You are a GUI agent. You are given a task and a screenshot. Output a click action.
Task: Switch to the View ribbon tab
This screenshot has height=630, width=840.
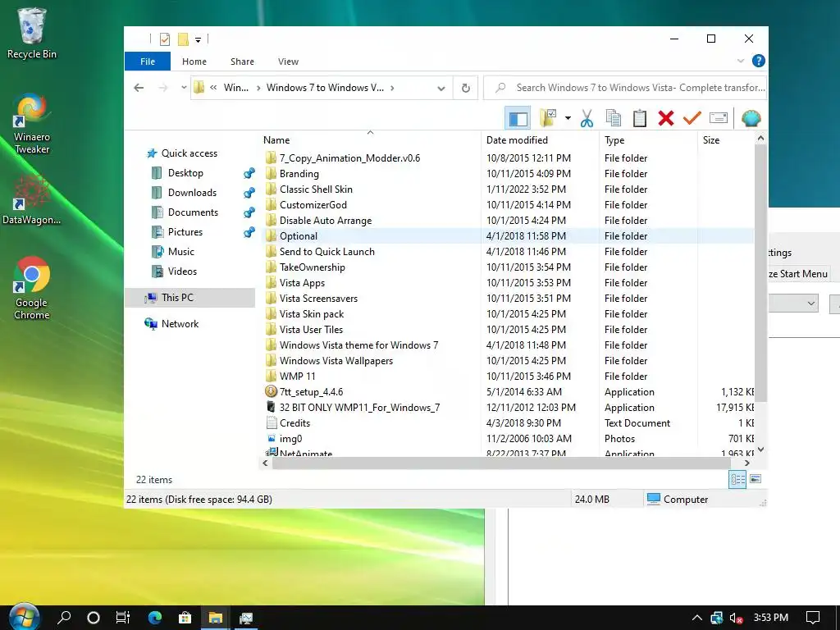click(288, 62)
